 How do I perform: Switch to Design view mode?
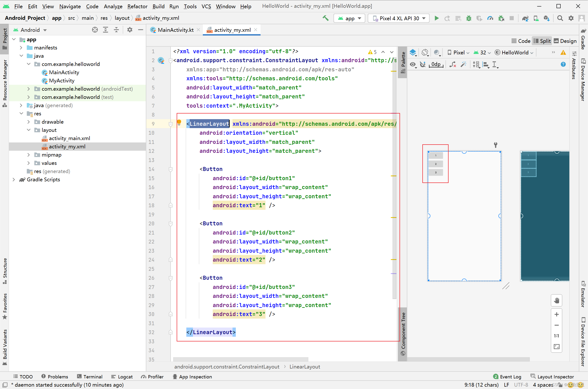(x=565, y=41)
